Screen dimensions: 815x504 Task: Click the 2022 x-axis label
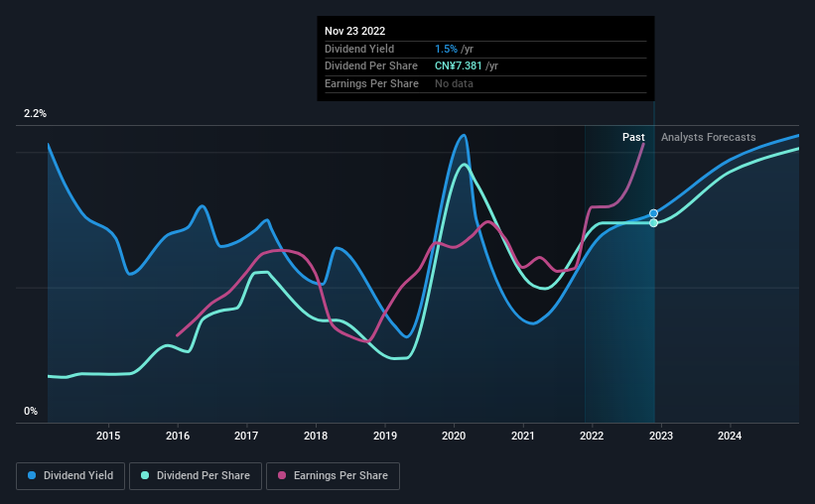point(592,436)
